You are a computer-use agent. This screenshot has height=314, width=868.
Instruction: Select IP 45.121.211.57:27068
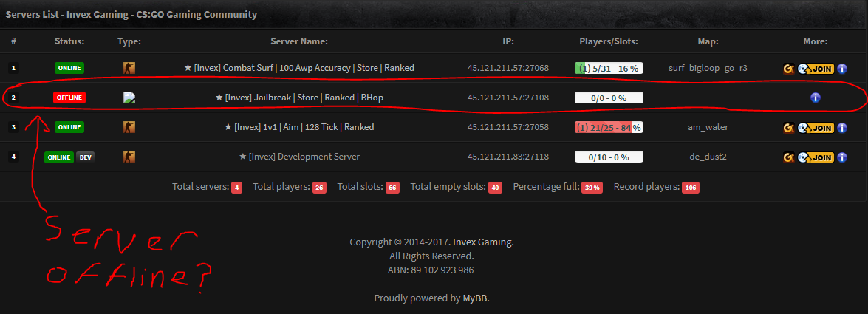tap(508, 68)
